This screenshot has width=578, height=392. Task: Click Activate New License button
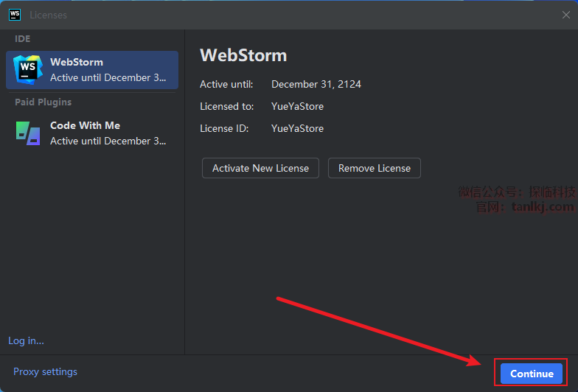[x=260, y=168]
